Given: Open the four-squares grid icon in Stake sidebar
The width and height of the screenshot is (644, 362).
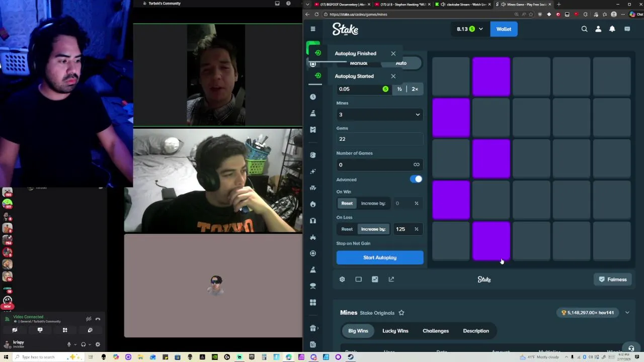Looking at the screenshot, I should [313, 302].
